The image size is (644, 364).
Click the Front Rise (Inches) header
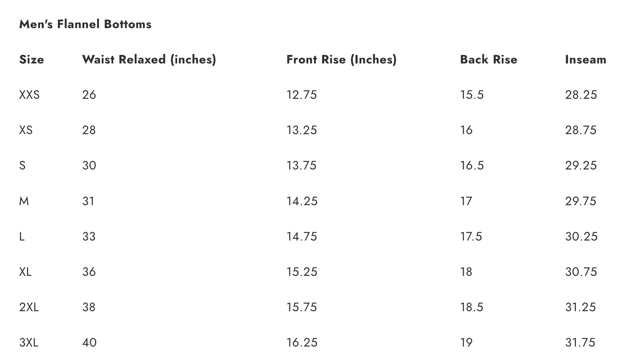[341, 60]
